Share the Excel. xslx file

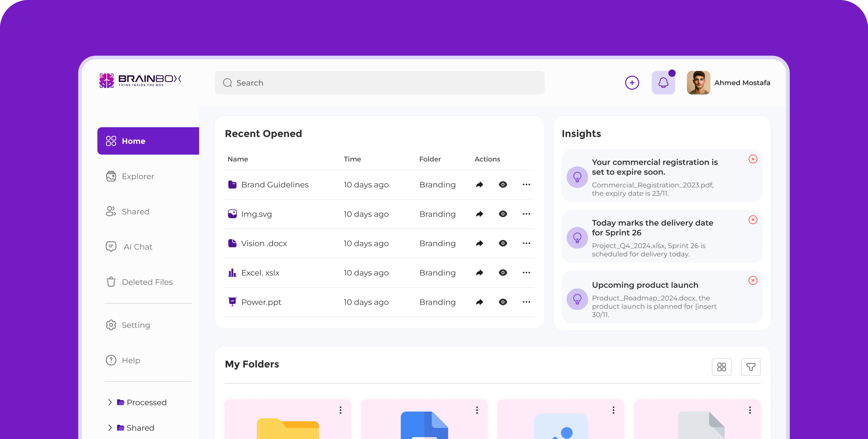pyautogui.click(x=479, y=272)
